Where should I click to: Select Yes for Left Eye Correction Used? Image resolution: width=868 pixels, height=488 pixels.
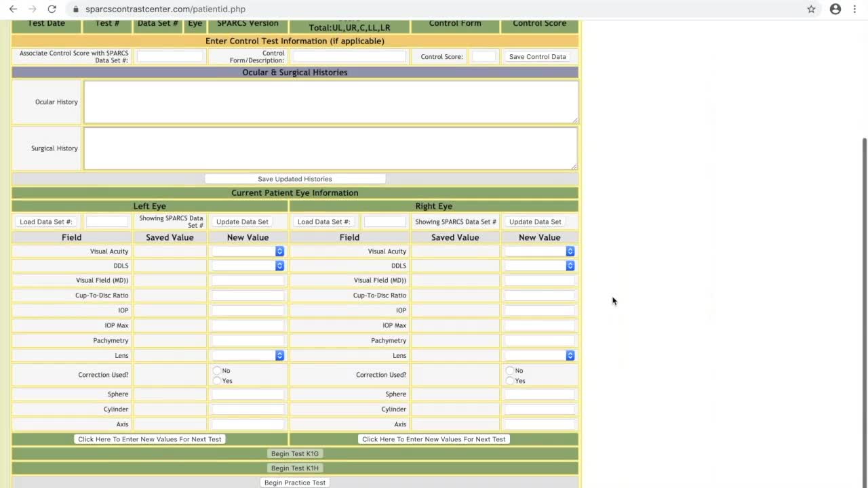click(x=215, y=380)
